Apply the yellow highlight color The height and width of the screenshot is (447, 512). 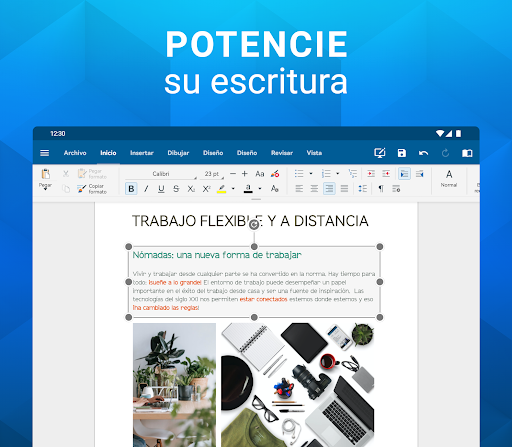click(222, 189)
